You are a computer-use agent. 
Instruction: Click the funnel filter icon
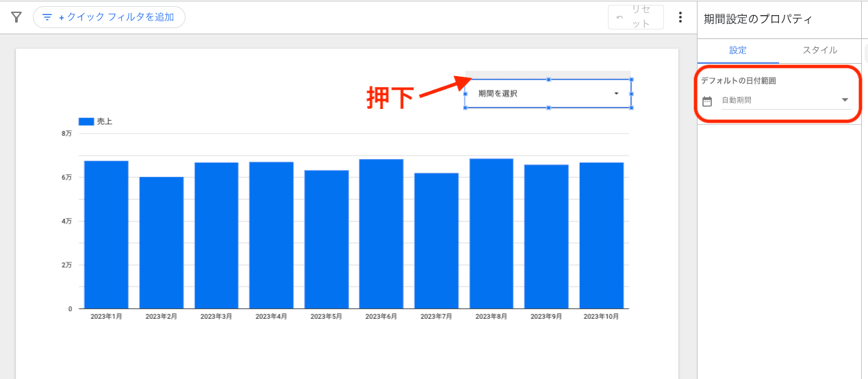(x=16, y=17)
